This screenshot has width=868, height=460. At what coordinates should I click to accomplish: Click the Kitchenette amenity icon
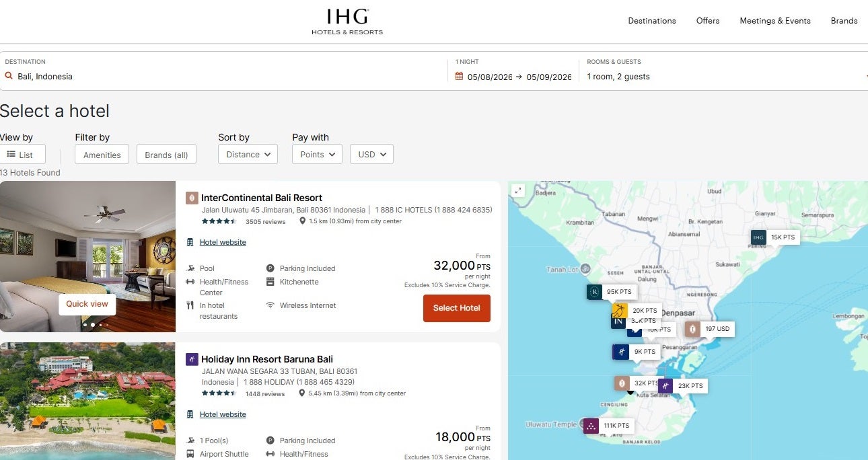click(x=270, y=282)
